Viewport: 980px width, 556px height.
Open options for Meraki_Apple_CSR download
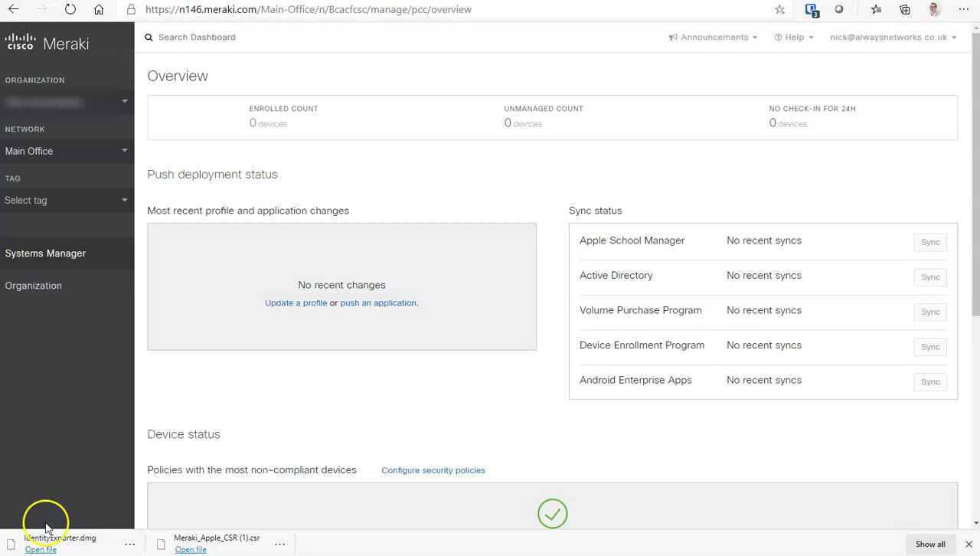279,544
